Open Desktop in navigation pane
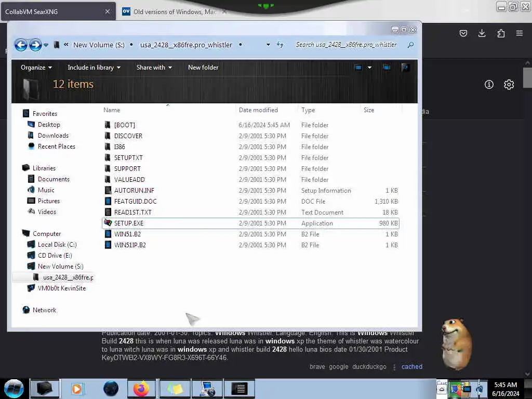This screenshot has width=532, height=399. [49, 125]
